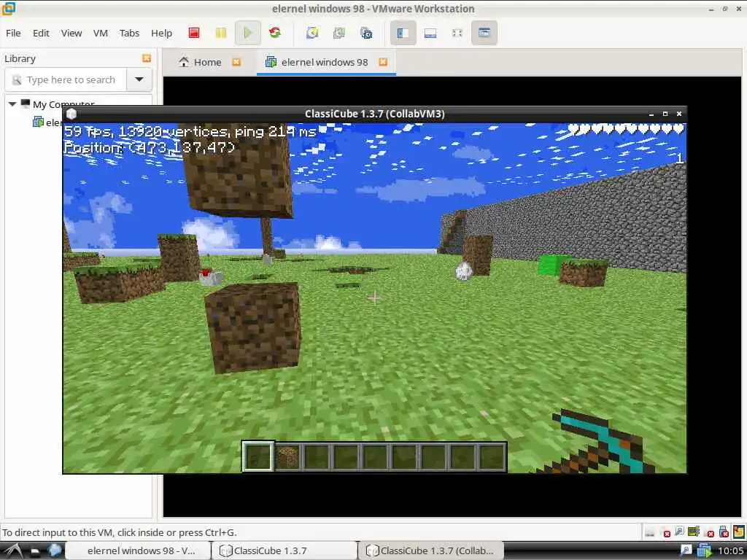
Task: Open the Snapshot Manager
Action: tap(366, 33)
